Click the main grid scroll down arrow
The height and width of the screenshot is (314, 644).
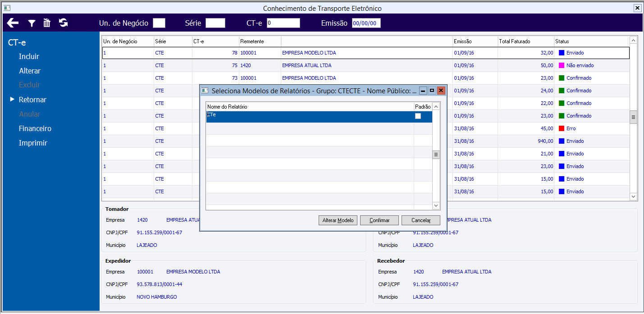tap(633, 196)
